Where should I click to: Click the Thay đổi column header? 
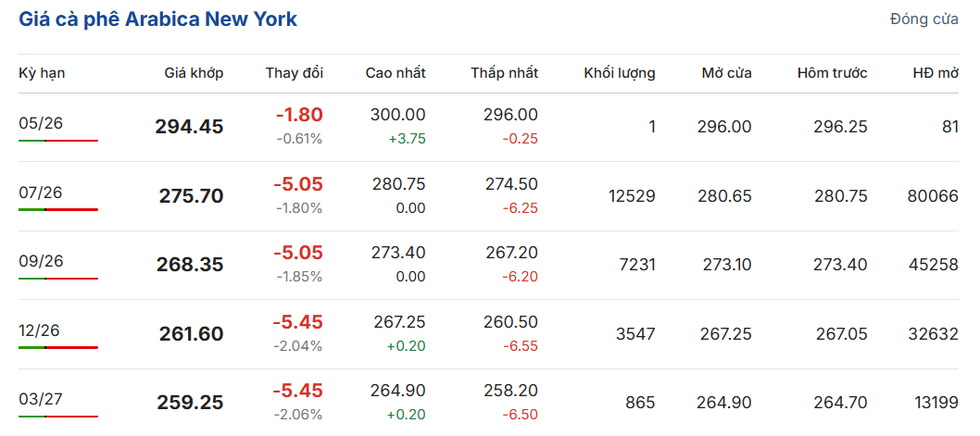coord(295,73)
